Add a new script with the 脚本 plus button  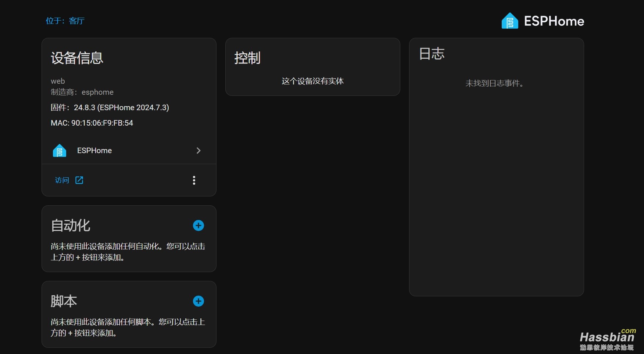coord(198,301)
